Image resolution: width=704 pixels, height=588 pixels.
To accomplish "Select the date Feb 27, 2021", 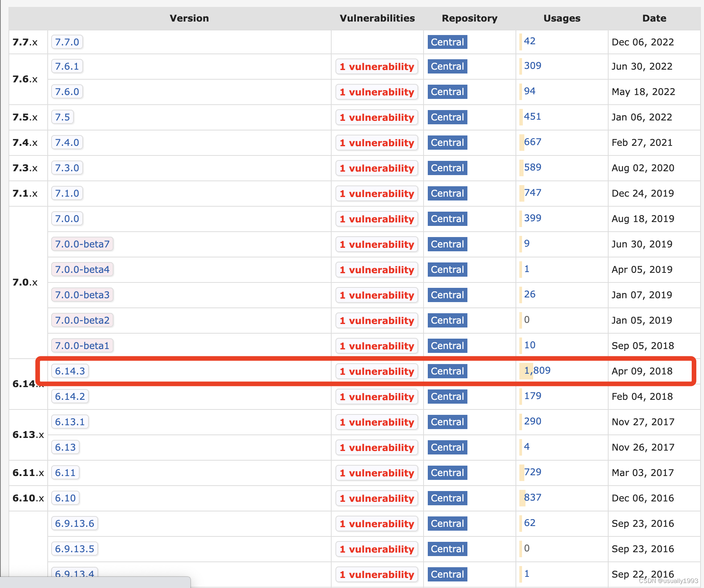I will (x=642, y=142).
